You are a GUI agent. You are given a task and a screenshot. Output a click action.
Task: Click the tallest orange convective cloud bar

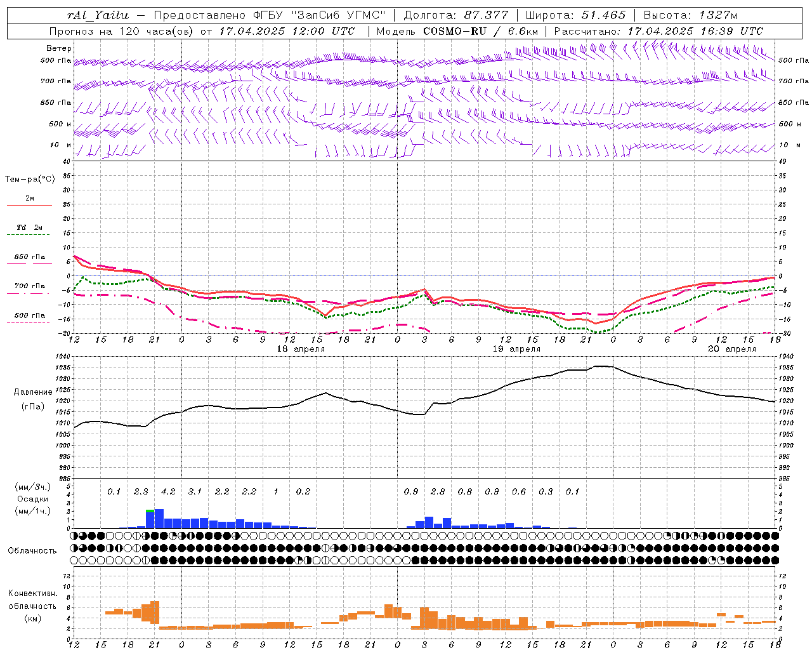pyautogui.click(x=155, y=613)
